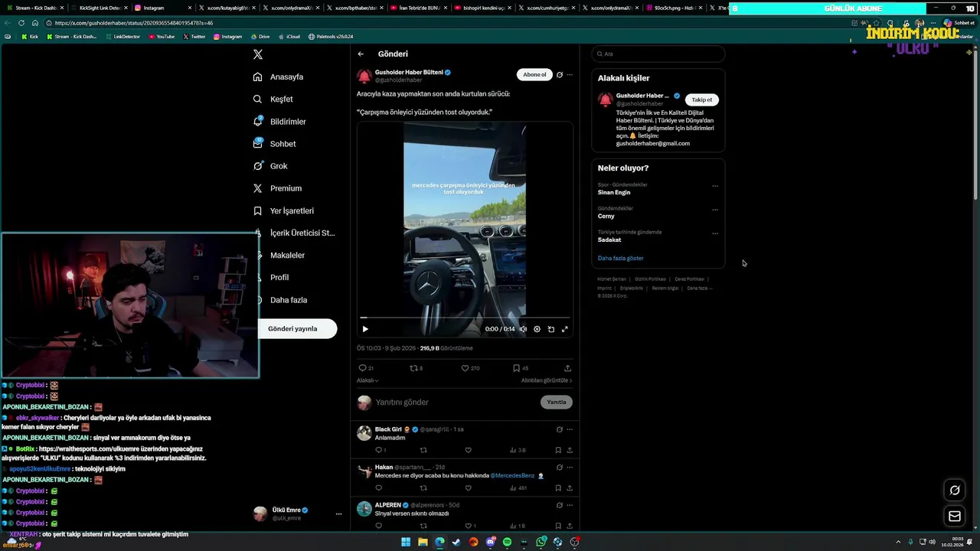Open Sinan Engin trend

614,192
